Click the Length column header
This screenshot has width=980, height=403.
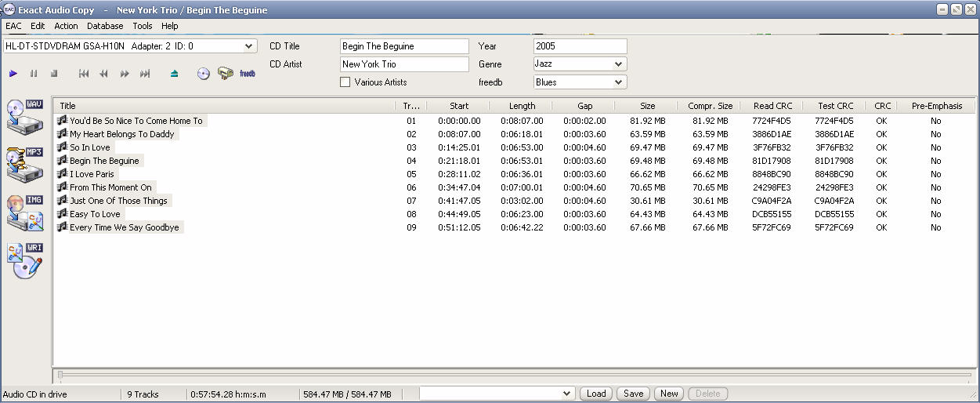pos(522,106)
